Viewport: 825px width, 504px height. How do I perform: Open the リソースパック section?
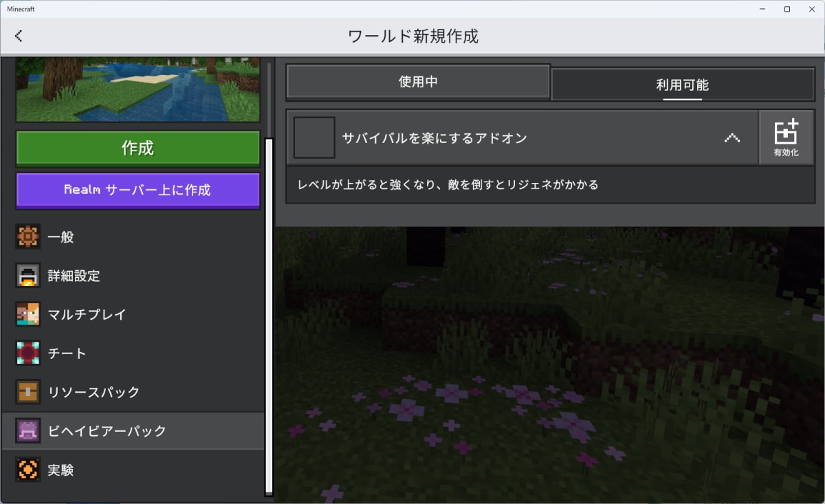133,393
